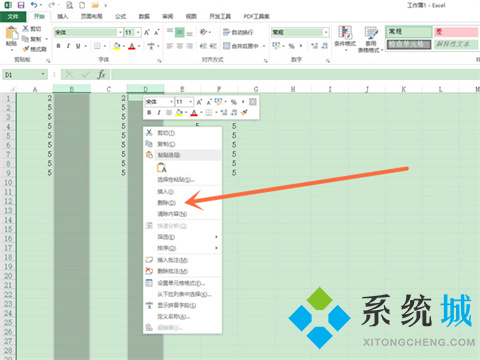Expand the Sort (排序) submenu
The width and height of the screenshot is (480, 360).
point(182,248)
